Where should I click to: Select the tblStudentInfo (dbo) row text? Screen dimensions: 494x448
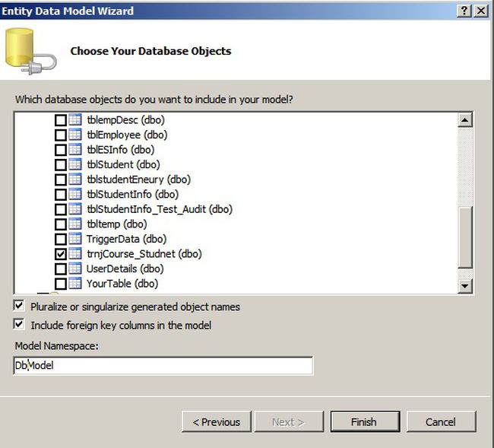pos(133,195)
